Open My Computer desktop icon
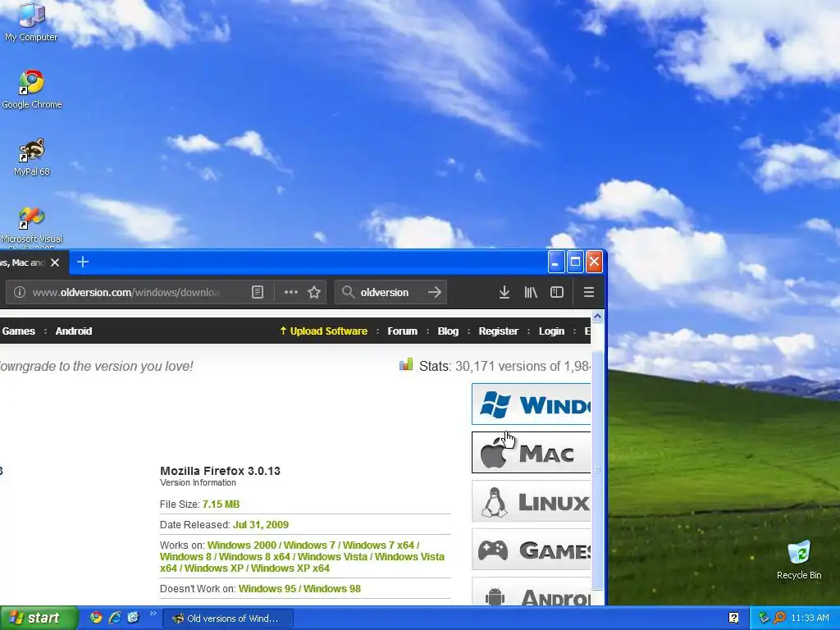The height and width of the screenshot is (630, 840). (x=31, y=21)
